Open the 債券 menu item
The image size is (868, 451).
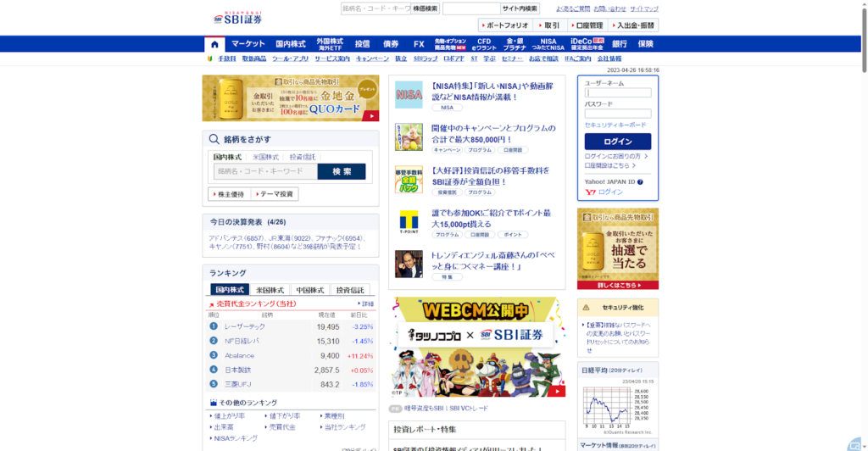click(391, 44)
